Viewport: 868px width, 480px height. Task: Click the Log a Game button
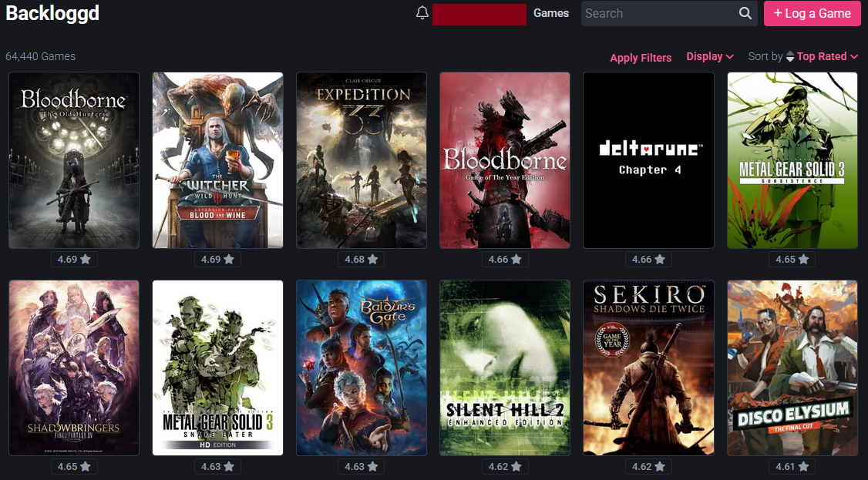[812, 13]
